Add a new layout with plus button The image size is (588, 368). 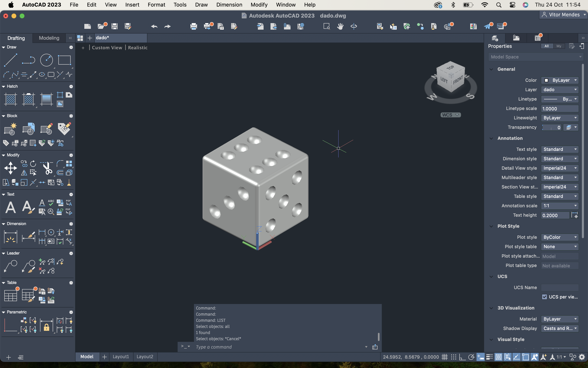(105, 357)
